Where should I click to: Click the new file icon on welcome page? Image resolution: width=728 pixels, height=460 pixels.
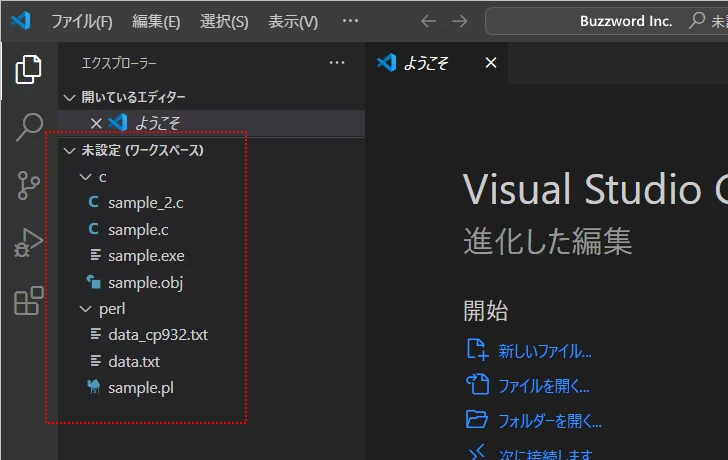(x=477, y=350)
